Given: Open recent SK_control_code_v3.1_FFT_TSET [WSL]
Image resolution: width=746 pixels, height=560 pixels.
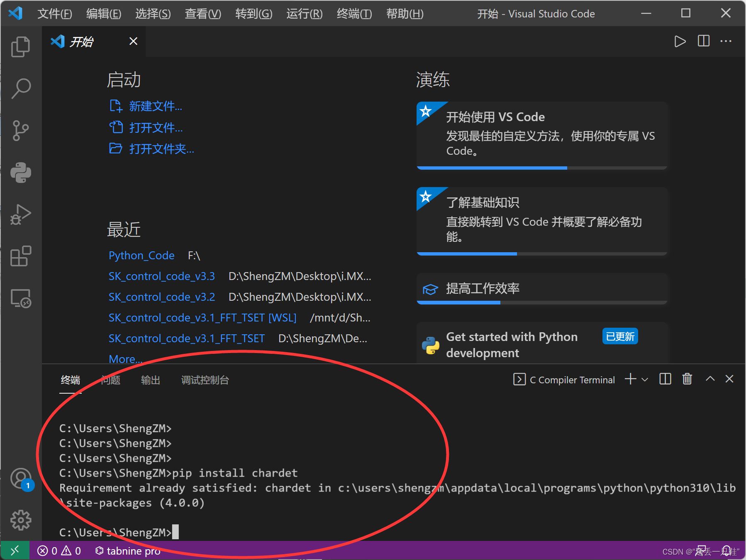Looking at the screenshot, I should 202,318.
